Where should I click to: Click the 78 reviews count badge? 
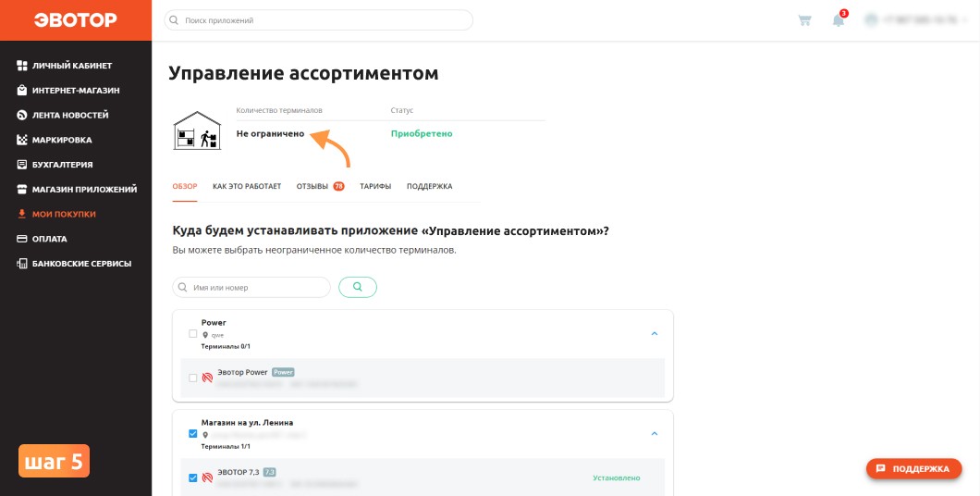(338, 186)
